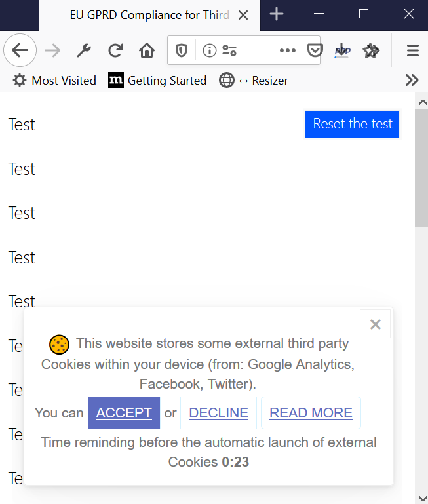Open developer tools wrench icon
428x504 pixels.
pyautogui.click(x=84, y=50)
